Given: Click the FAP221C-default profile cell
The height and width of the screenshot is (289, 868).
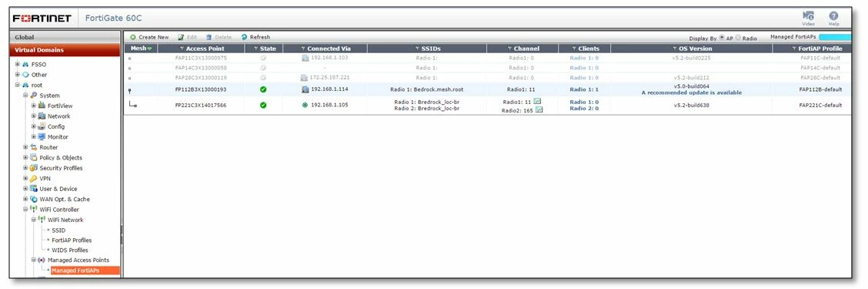Looking at the screenshot, I should point(820,105).
